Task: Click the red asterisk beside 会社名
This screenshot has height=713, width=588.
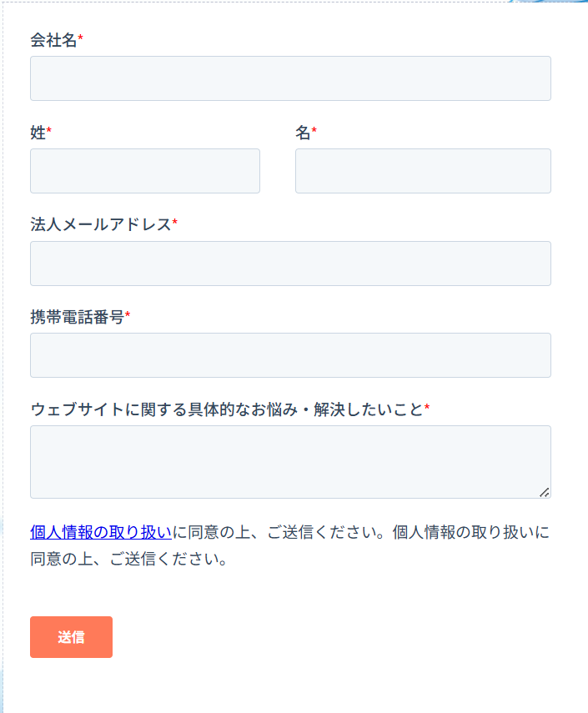Action: pos(81,39)
